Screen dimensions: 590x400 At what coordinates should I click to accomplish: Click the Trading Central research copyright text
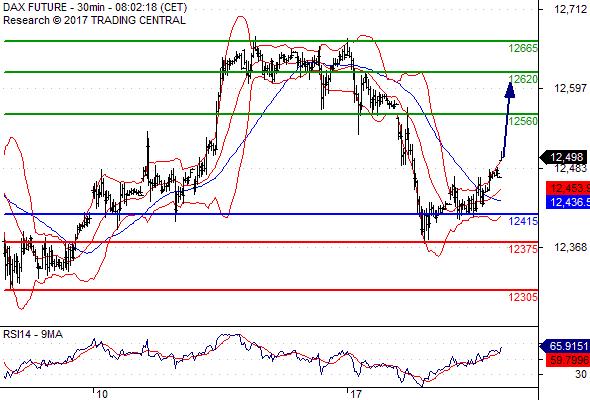[x=94, y=20]
